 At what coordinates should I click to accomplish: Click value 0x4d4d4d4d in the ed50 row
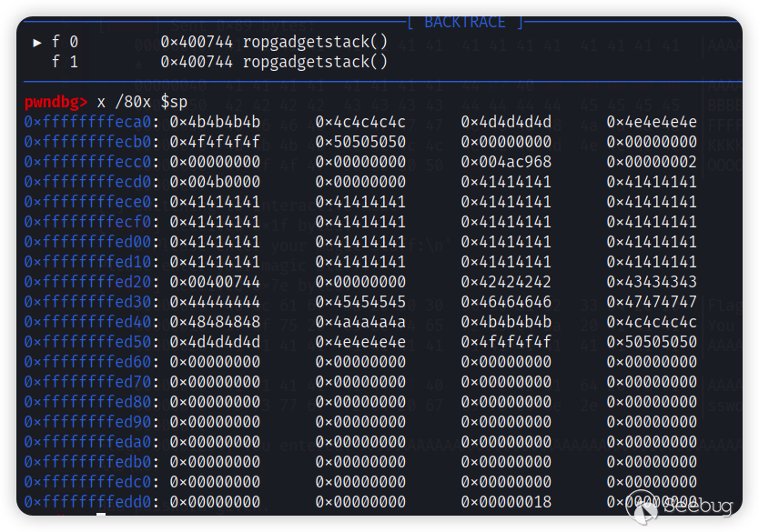point(215,342)
